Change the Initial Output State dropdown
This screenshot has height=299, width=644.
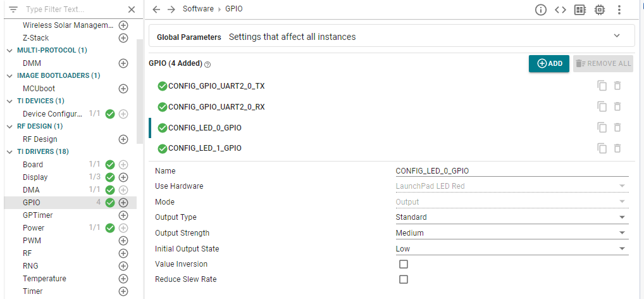click(x=511, y=249)
